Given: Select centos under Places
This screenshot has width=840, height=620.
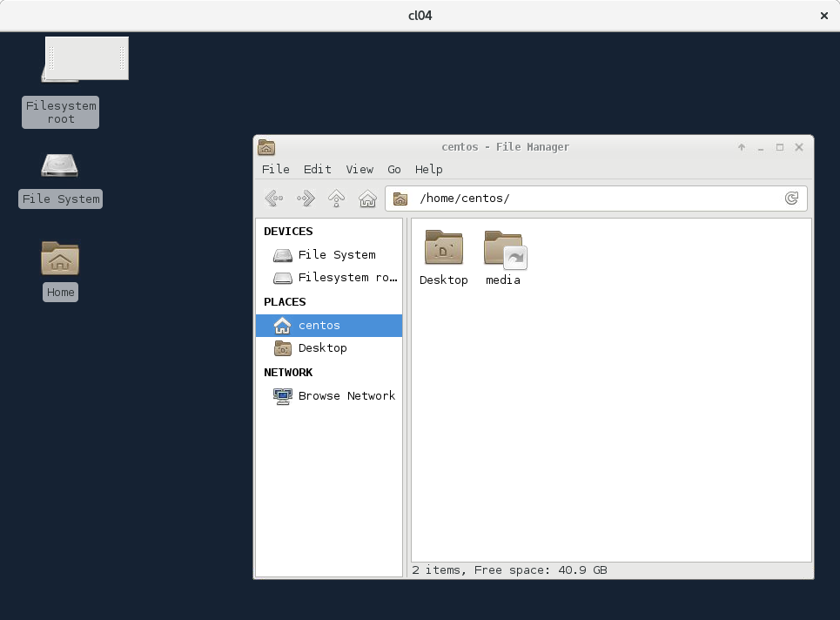Looking at the screenshot, I should 329,326.
